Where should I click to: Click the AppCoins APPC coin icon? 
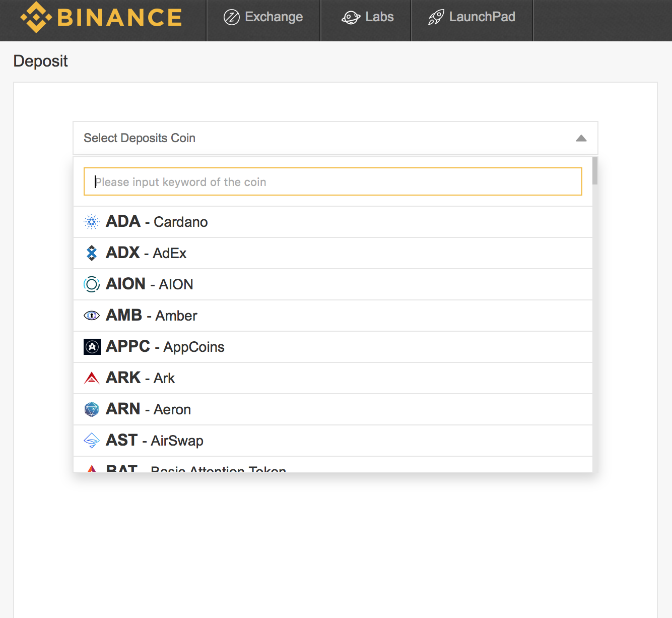click(x=92, y=347)
